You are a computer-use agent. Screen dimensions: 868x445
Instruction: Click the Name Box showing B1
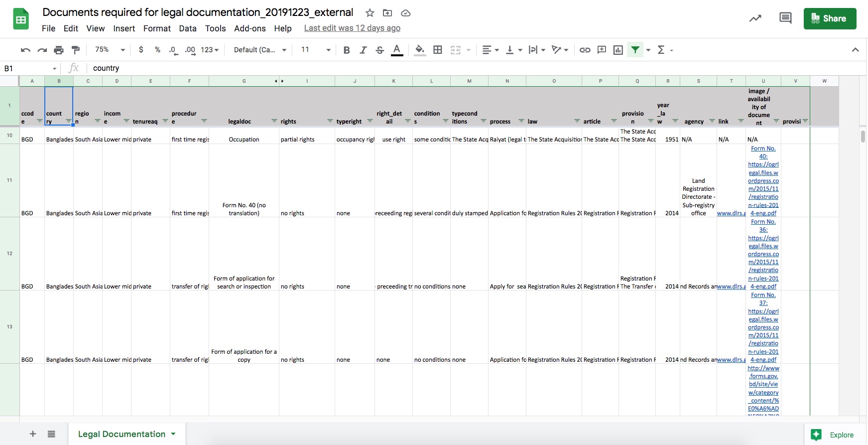(x=31, y=68)
